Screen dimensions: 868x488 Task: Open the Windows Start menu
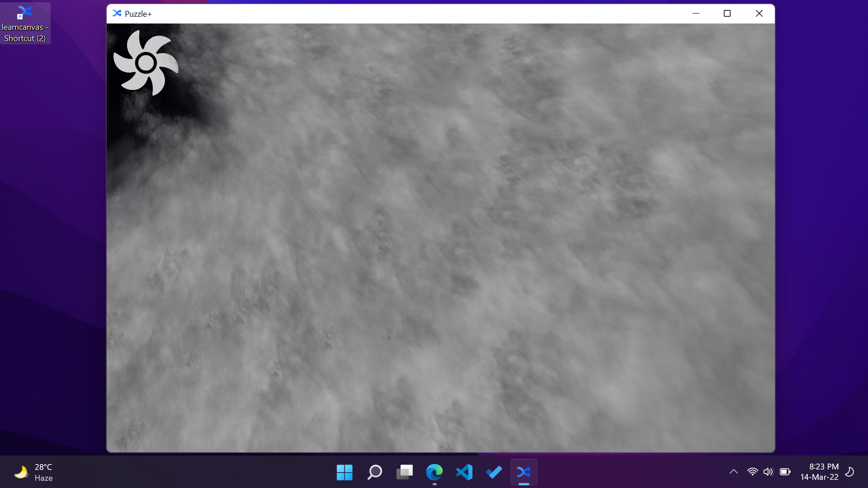point(344,472)
